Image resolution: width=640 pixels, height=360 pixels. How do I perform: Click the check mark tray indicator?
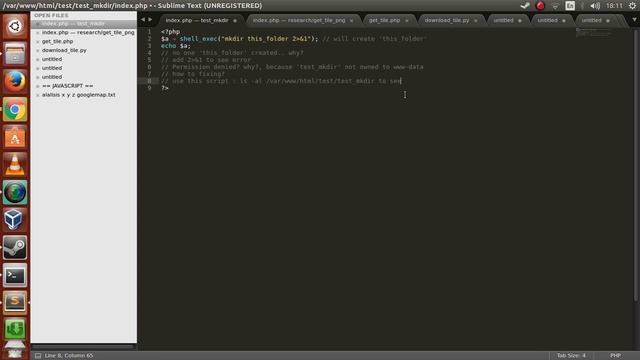point(525,6)
